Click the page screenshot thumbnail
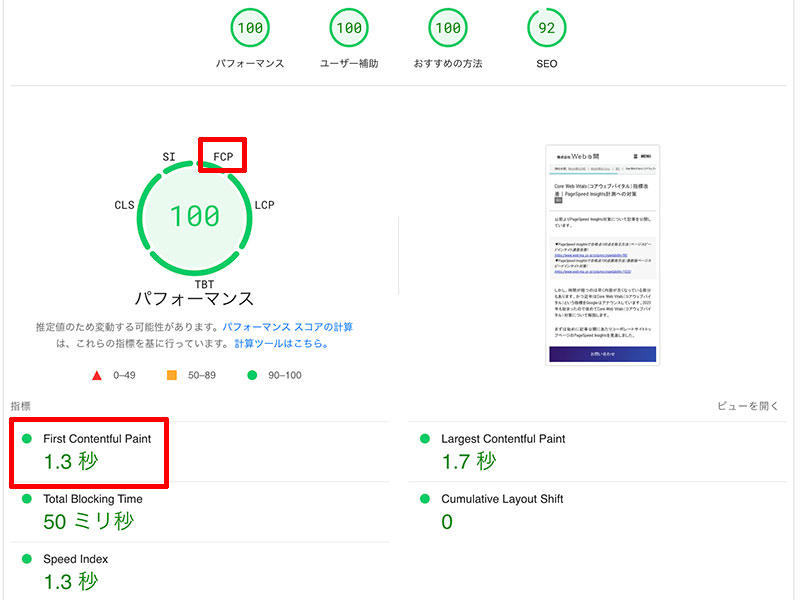The height and width of the screenshot is (600, 800). click(x=602, y=255)
